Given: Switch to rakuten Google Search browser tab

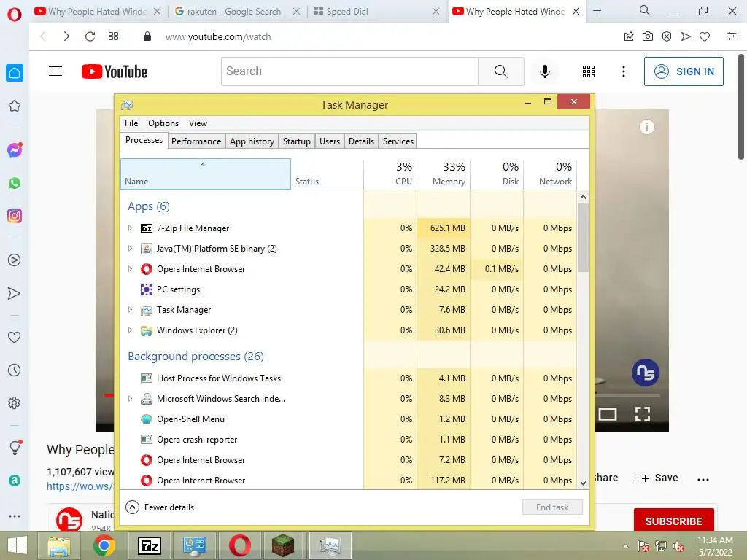Looking at the screenshot, I should click(233, 12).
